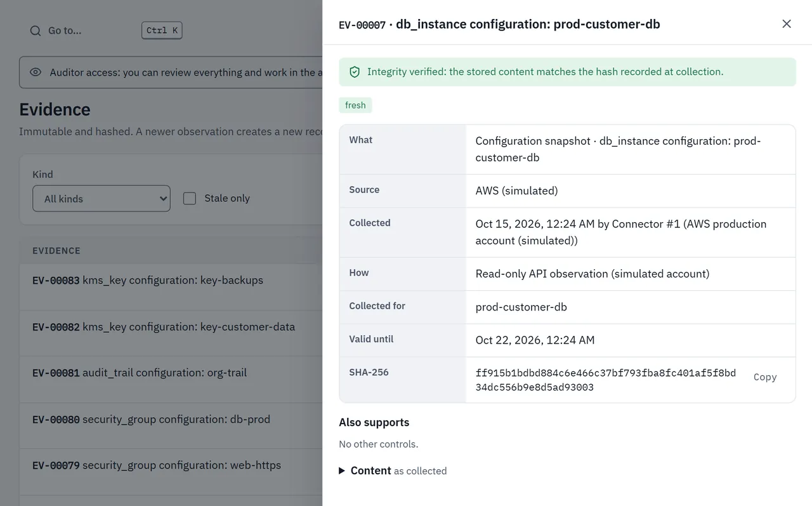Open EV-00079 security_group configuration: web-https
This screenshot has height=506, width=812.
[157, 465]
